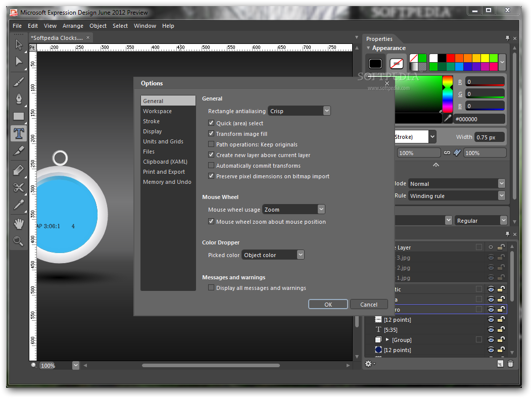The image size is (532, 398).
Task: Select the Scissors tool
Action: [x=19, y=187]
